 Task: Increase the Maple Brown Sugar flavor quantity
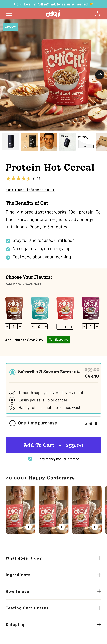[x=19, y=326]
